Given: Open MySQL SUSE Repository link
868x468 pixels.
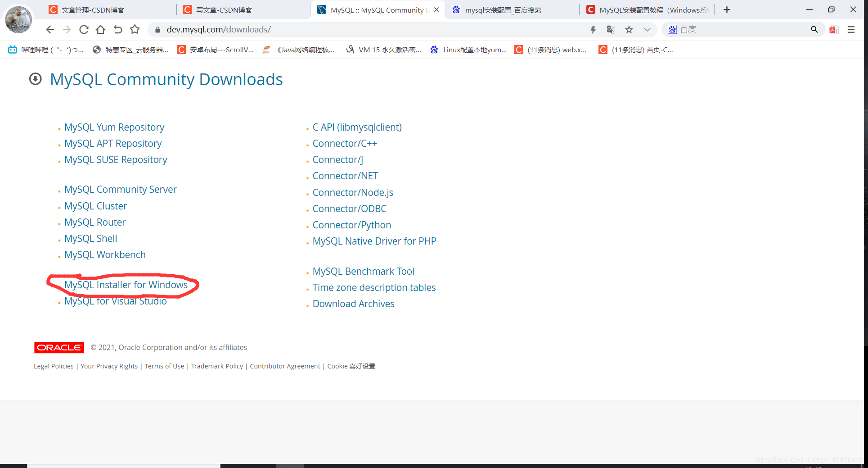Looking at the screenshot, I should (116, 159).
